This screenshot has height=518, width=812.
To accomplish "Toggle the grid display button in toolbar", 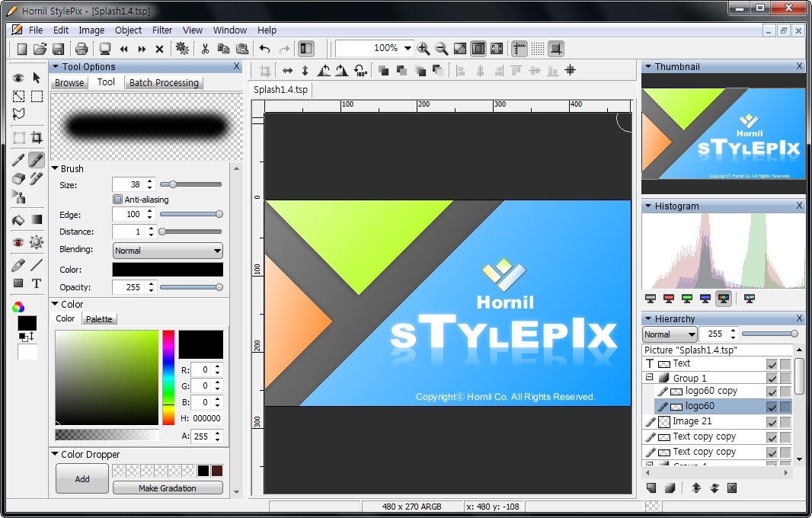I will [538, 49].
